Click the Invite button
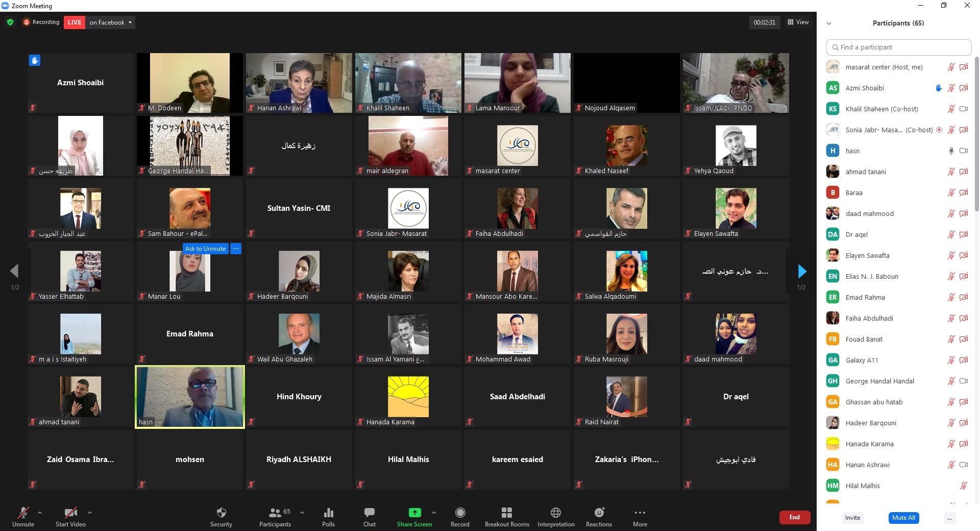 click(x=852, y=518)
